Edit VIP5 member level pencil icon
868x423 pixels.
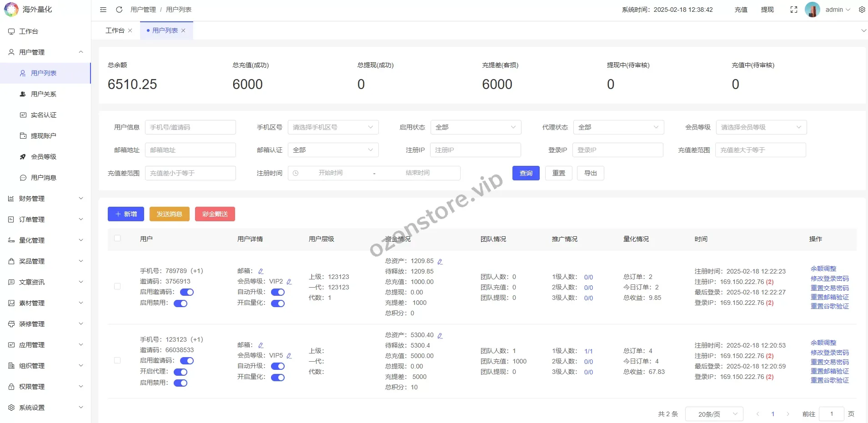click(x=289, y=356)
